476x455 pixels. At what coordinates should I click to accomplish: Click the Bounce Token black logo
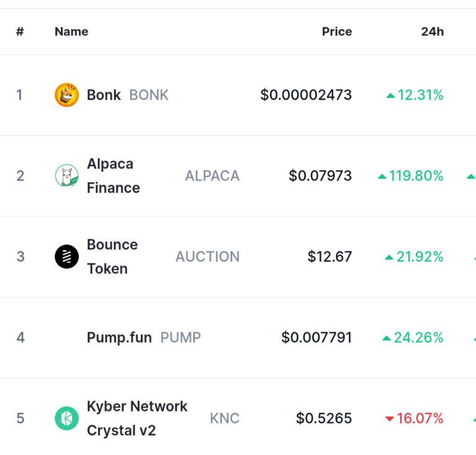[x=67, y=257]
